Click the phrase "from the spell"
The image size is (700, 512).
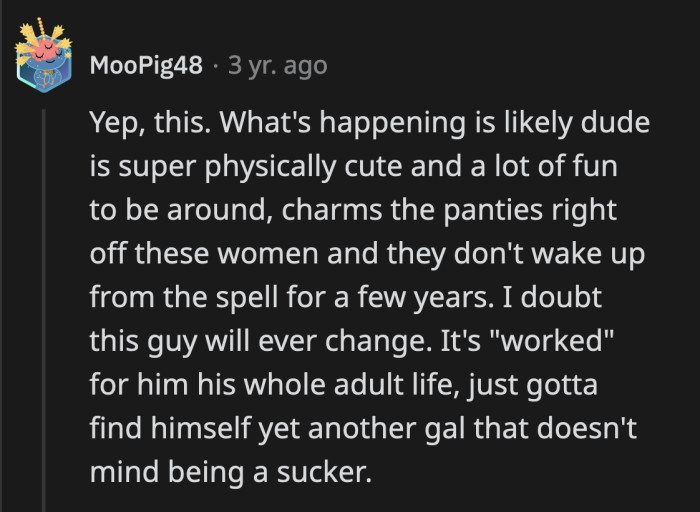175,298
